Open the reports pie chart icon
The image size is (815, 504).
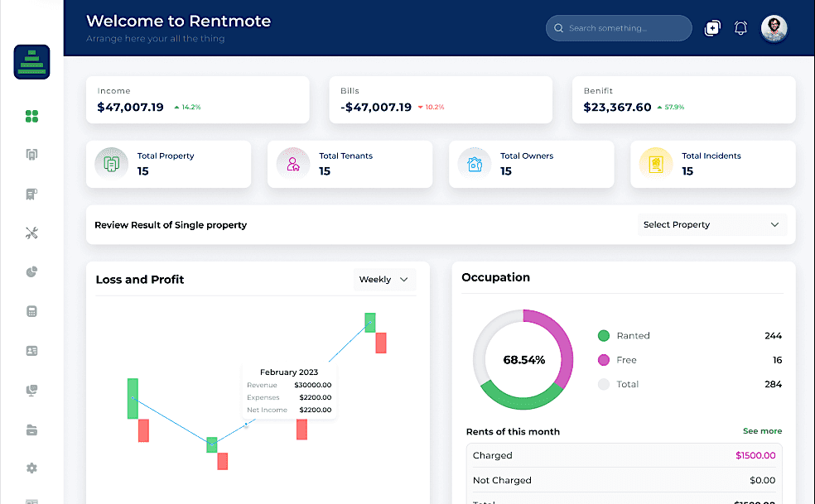click(x=31, y=271)
